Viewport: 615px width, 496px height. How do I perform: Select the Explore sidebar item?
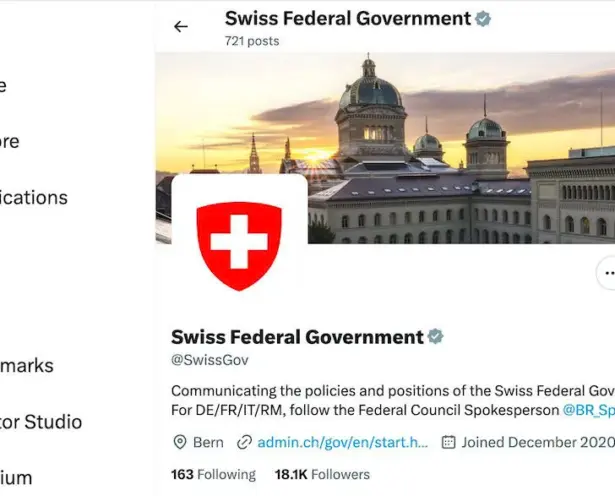point(9,141)
